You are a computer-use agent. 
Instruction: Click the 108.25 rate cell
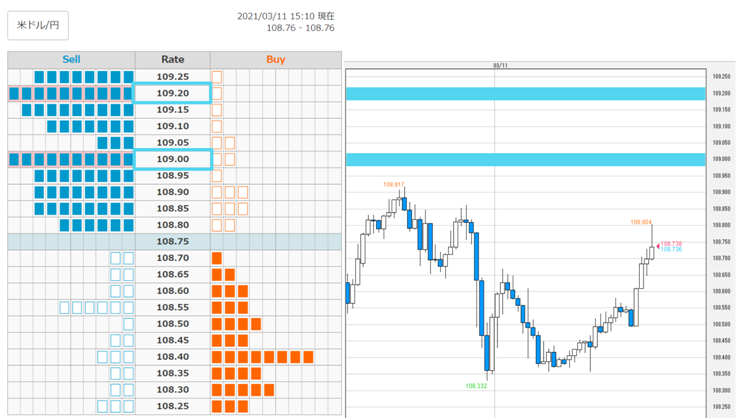(x=173, y=406)
